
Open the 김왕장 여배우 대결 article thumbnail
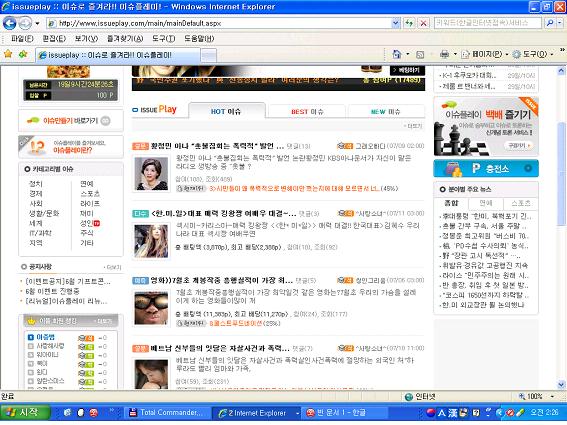pyautogui.click(x=151, y=241)
